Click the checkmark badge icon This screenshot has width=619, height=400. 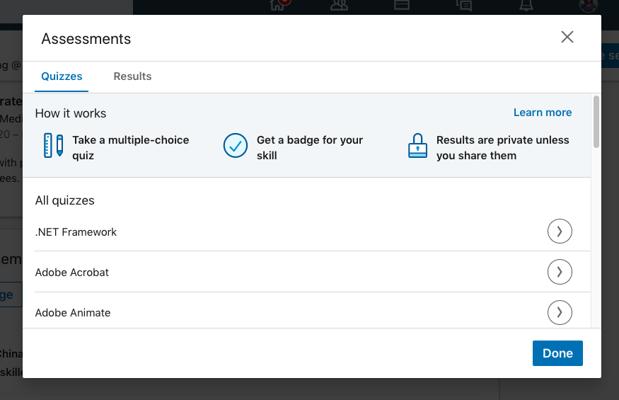coord(235,147)
